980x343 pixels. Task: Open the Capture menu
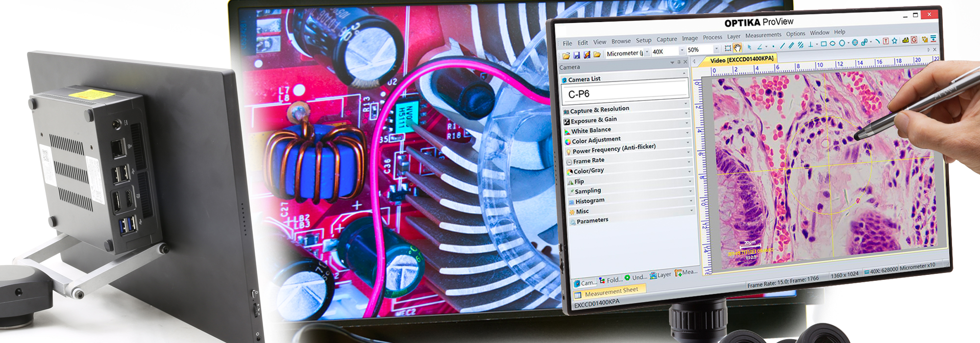click(666, 39)
